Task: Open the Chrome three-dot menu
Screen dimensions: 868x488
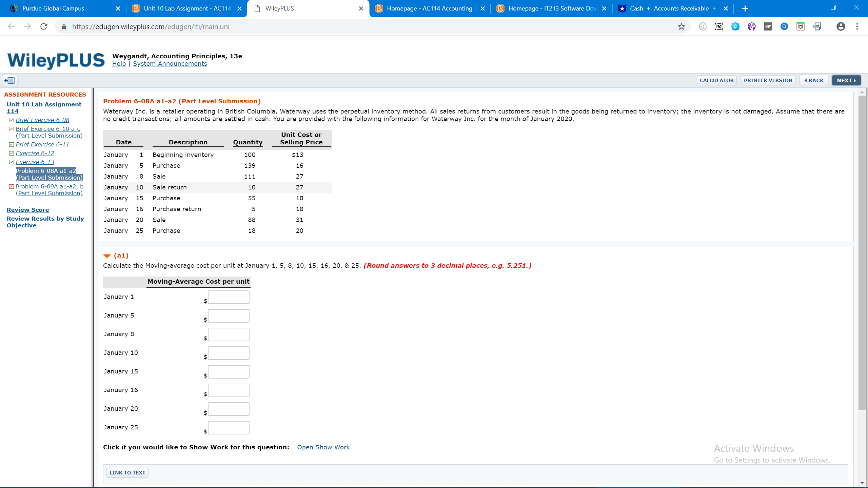Action: [857, 26]
